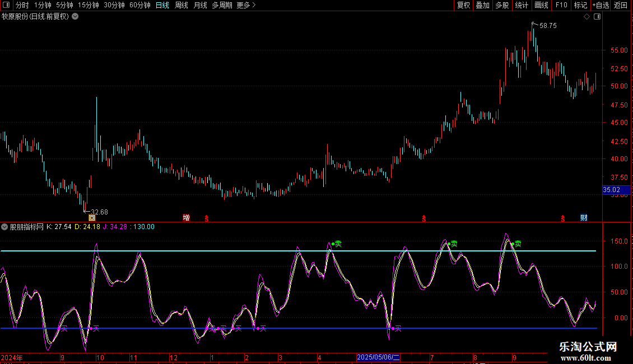Click the red 增 event marker
633x364 pixels.
[186, 217]
